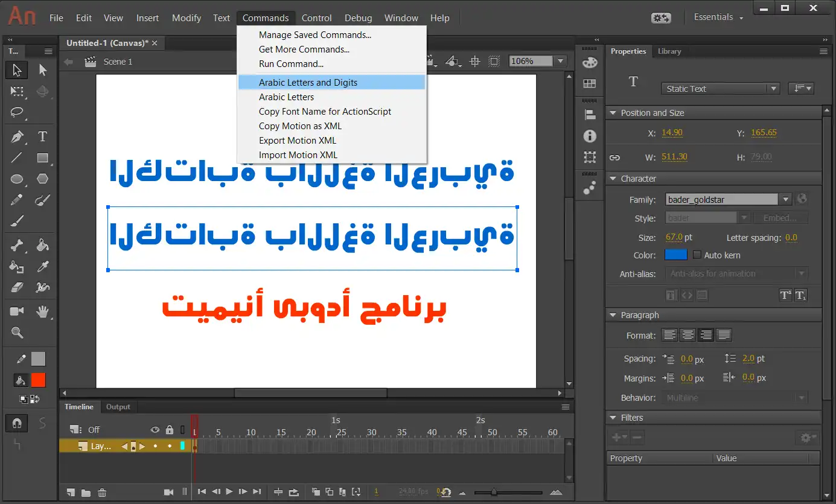The image size is (836, 504).
Task: Select the Ink Bottle tool
Action: tap(17, 266)
